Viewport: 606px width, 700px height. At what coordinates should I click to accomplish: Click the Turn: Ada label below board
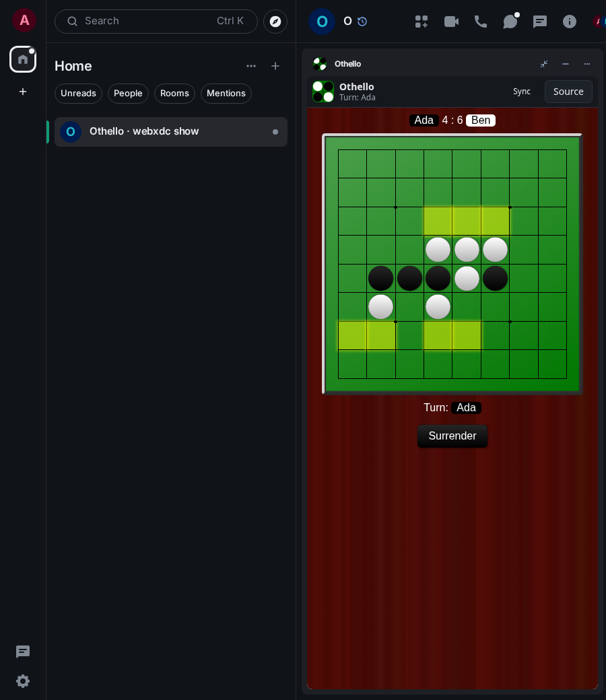coord(452,408)
